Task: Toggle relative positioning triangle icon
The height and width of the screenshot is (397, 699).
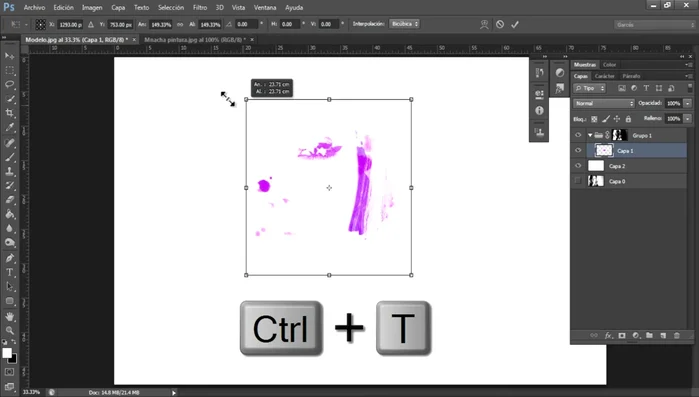Action: point(90,25)
